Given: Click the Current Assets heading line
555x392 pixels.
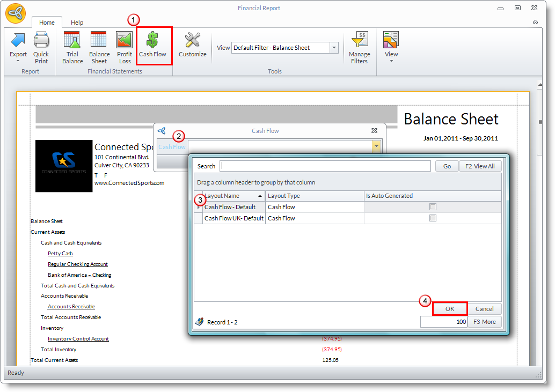Looking at the screenshot, I should 48,232.
